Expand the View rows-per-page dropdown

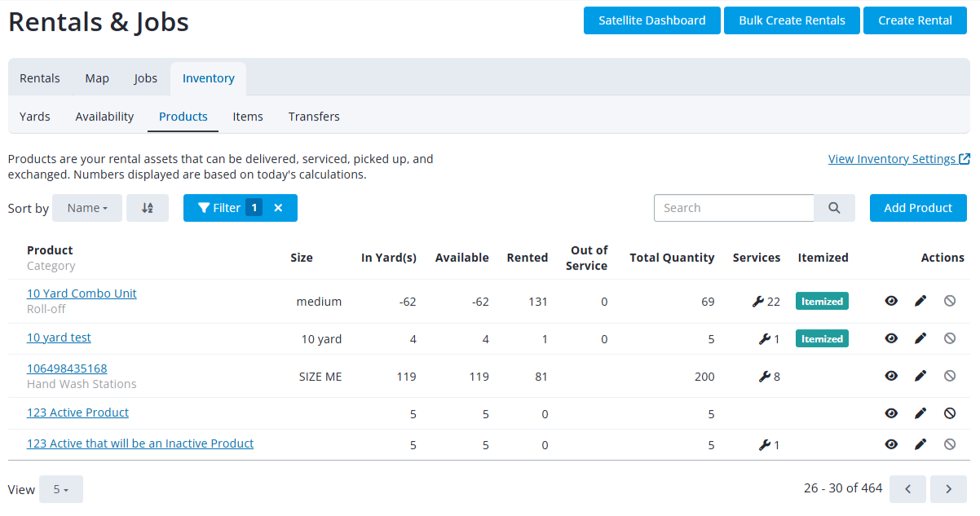pyautogui.click(x=61, y=489)
